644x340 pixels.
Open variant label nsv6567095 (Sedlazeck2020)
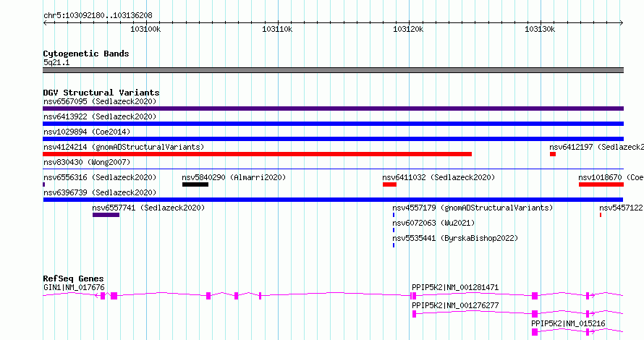point(100,101)
